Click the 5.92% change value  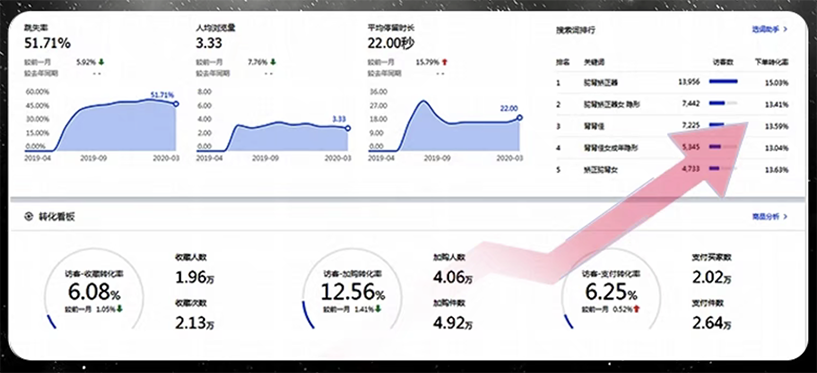(x=86, y=62)
